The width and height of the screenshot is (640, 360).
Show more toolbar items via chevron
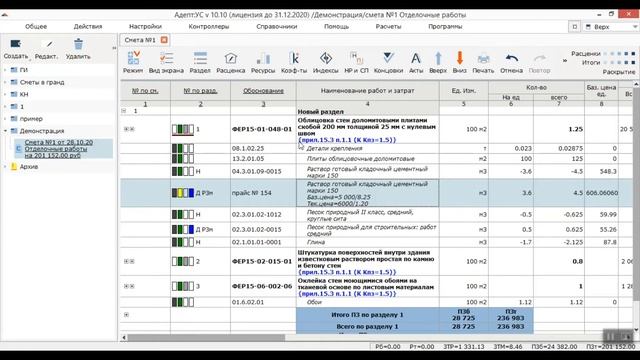[565, 60]
